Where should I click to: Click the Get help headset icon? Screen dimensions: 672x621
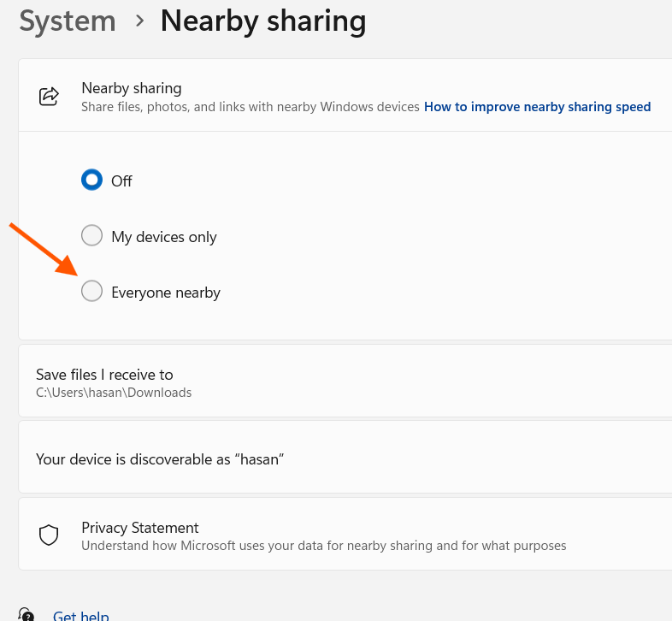tap(27, 614)
